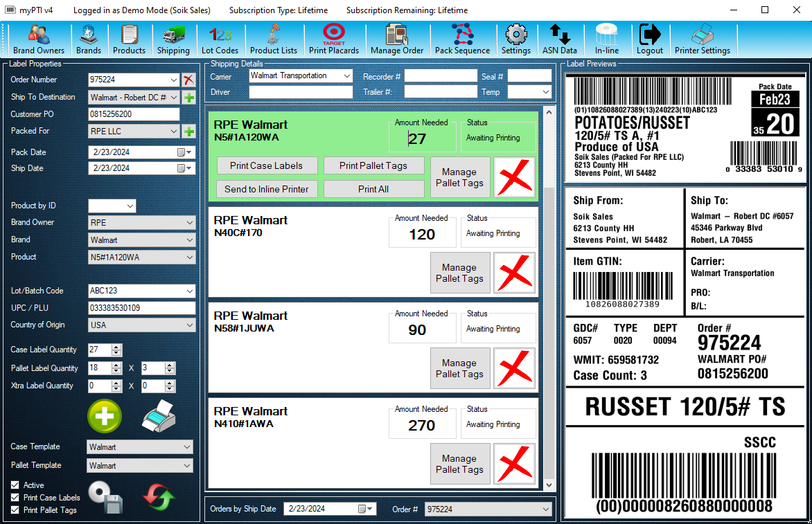Click the order list scroll-down arrow

549,485
